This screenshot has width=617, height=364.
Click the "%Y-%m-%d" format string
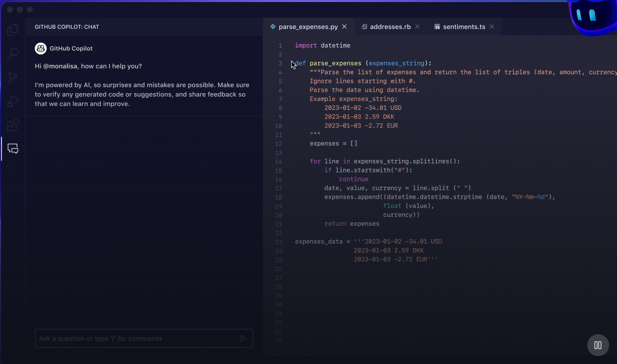click(x=530, y=197)
